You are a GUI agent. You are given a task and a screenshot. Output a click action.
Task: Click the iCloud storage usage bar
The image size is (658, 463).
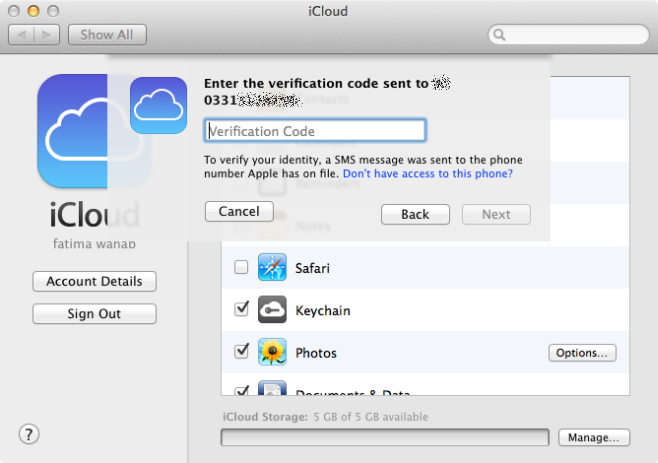coord(385,438)
